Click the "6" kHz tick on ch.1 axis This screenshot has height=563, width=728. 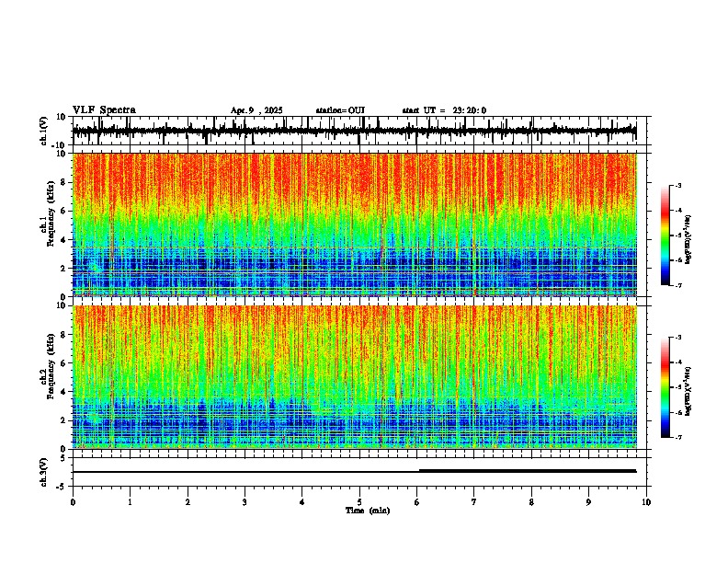pyautogui.click(x=63, y=212)
